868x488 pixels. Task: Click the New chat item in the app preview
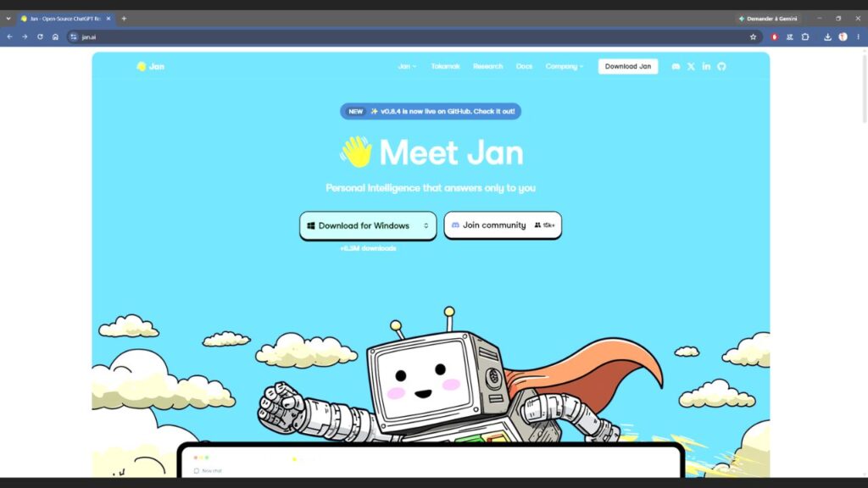(209, 471)
